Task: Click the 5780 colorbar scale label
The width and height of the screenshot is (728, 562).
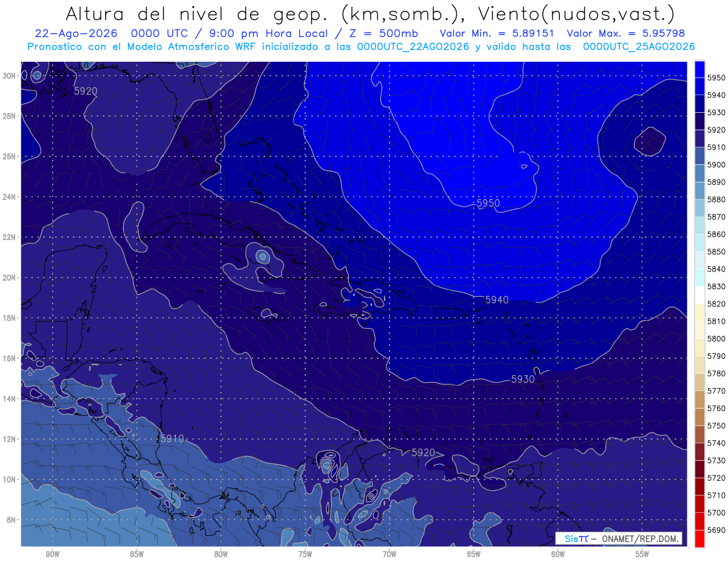Action: click(x=716, y=373)
